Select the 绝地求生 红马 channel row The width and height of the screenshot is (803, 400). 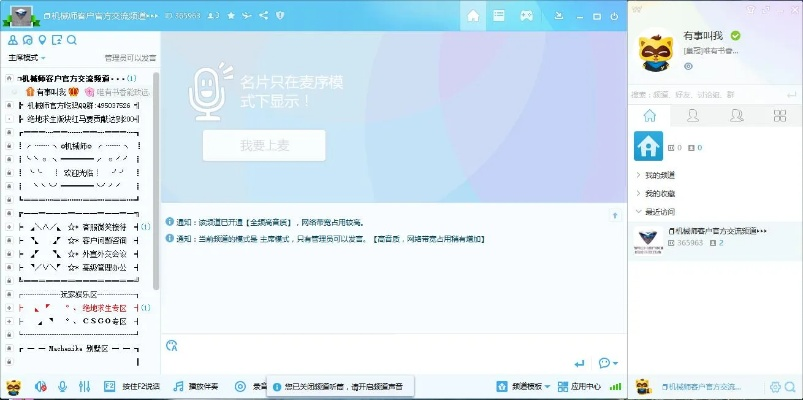[79, 119]
